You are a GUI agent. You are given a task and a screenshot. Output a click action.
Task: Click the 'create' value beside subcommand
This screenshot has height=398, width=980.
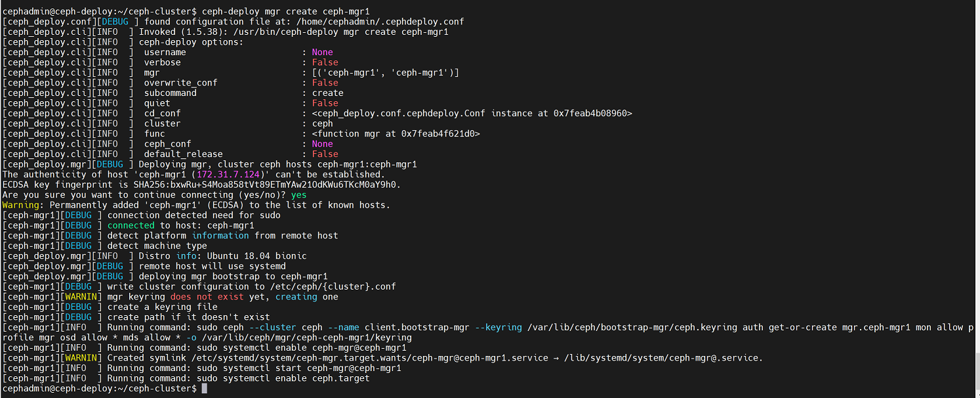[x=327, y=93]
